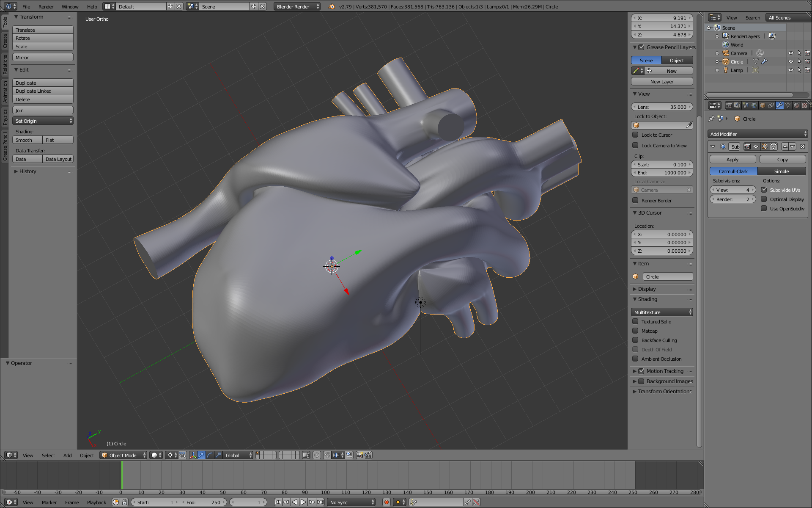Open the Object Data tab triangle icon

pos(788,105)
